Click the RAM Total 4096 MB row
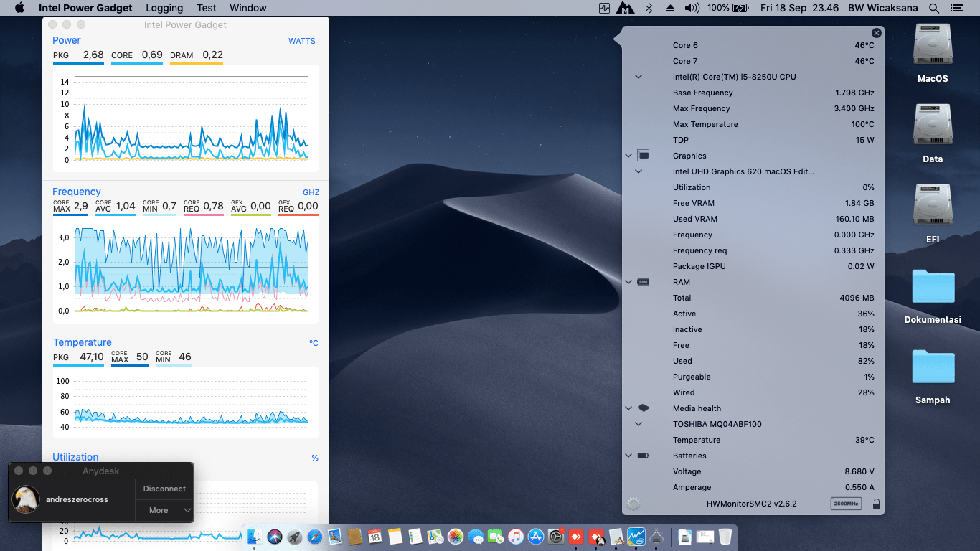 [753, 298]
